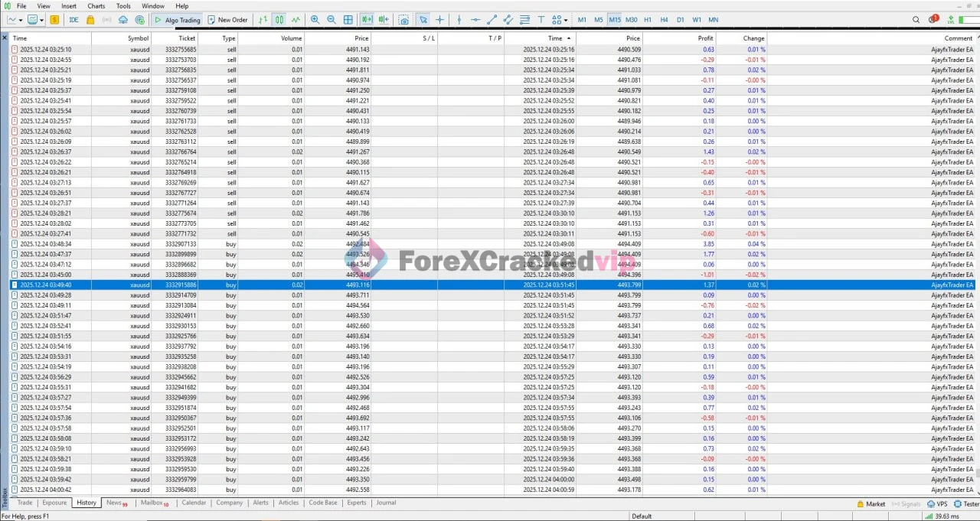
Task: Open the Calendar tab at the bottom
Action: [194, 503]
